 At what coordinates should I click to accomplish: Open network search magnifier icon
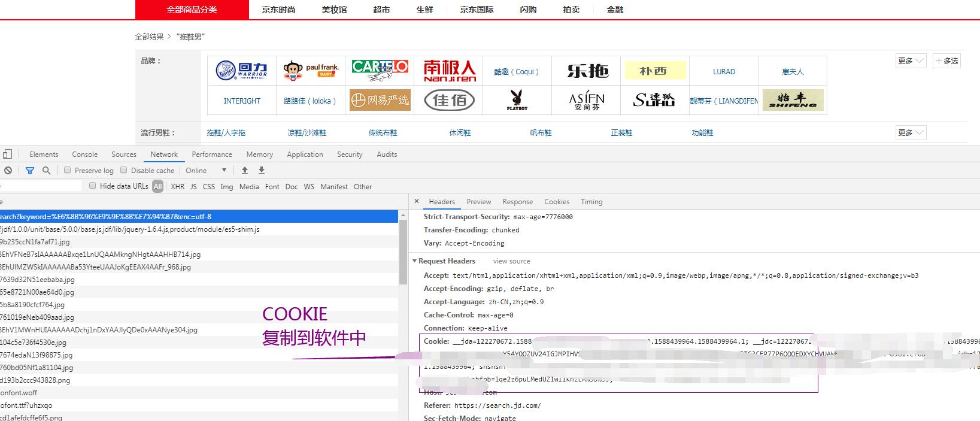46,171
